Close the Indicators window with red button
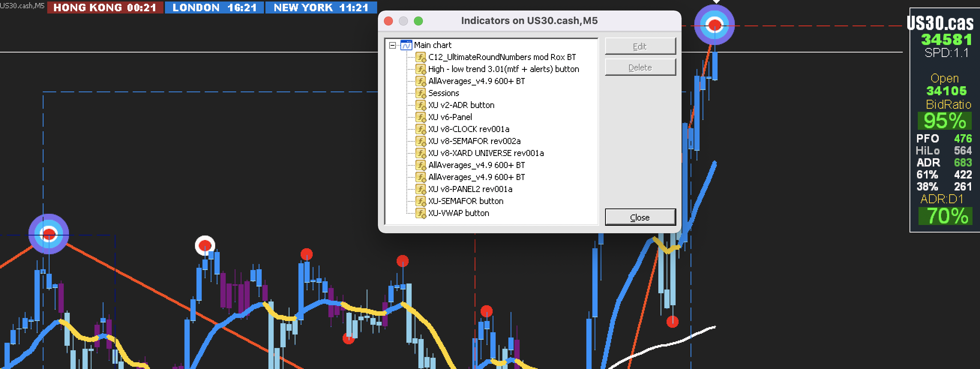 coord(388,21)
